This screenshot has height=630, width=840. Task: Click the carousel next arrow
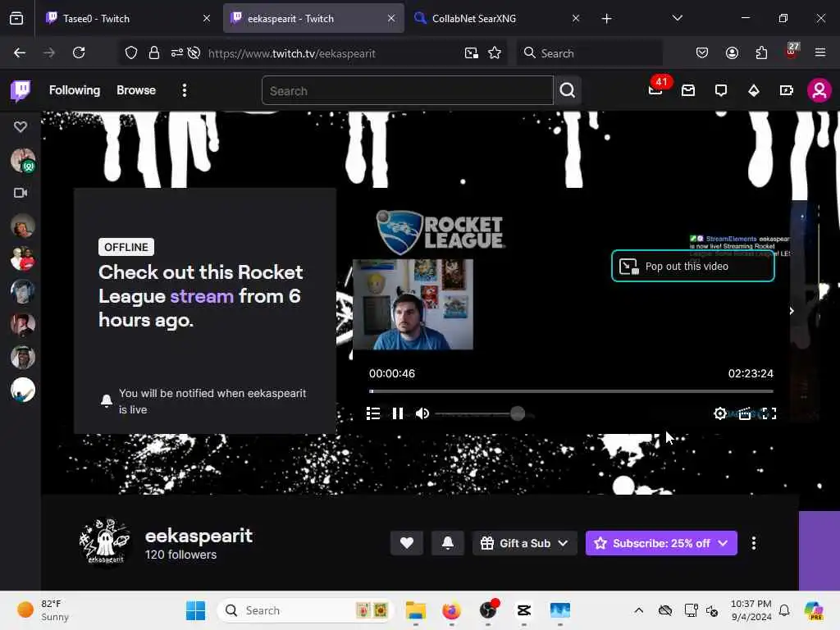792,311
